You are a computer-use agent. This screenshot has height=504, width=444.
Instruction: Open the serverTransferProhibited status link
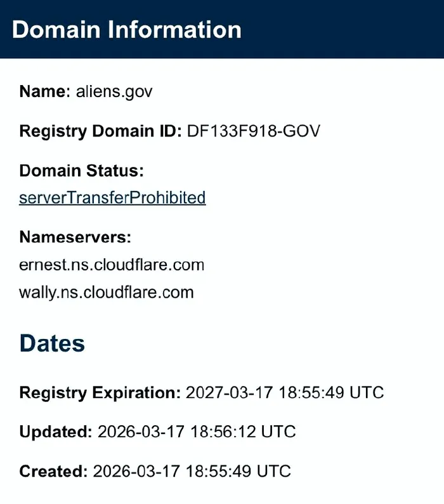point(112,197)
